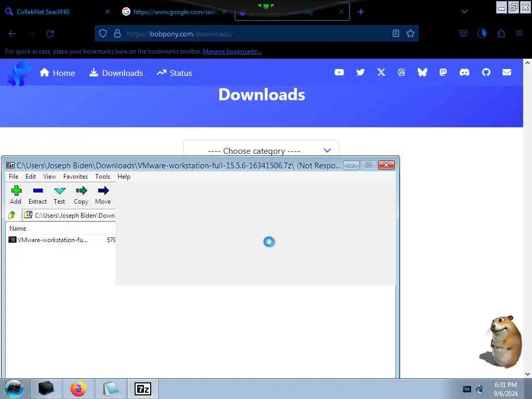This screenshot has height=399, width=532.
Task: Open the Mastodon social icon
Action: click(x=443, y=72)
